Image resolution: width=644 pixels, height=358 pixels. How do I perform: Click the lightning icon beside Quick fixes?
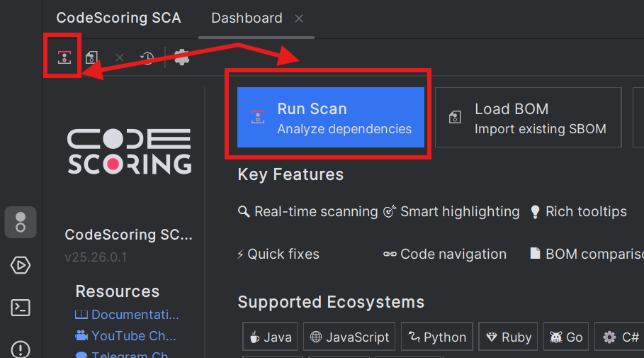241,254
